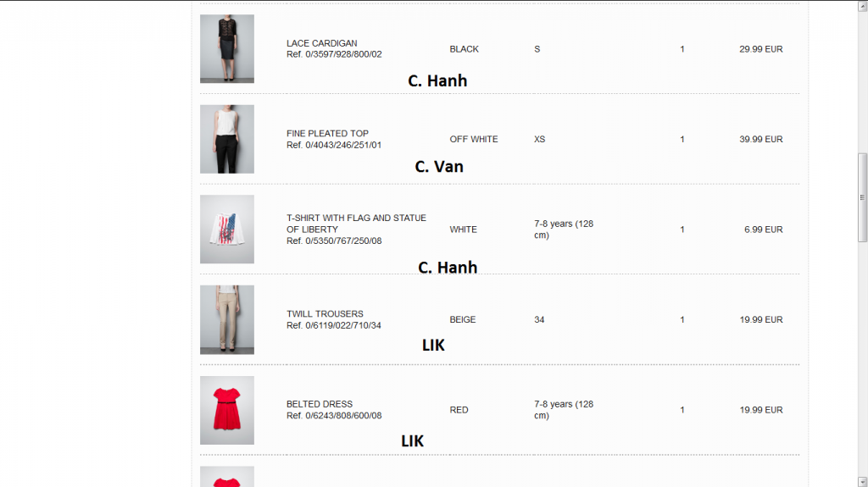The height and width of the screenshot is (487, 868).
Task: Click the beige Twill Trousers photo
Action: tap(226, 319)
